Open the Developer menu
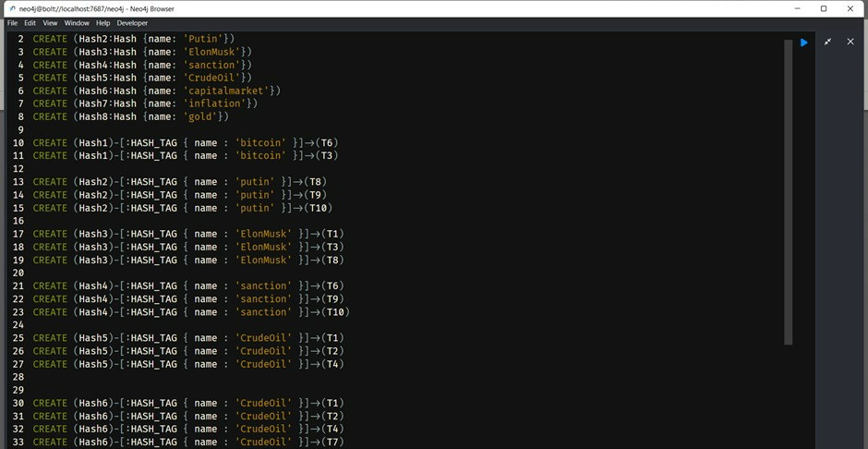This screenshot has height=449, width=868. coord(132,23)
